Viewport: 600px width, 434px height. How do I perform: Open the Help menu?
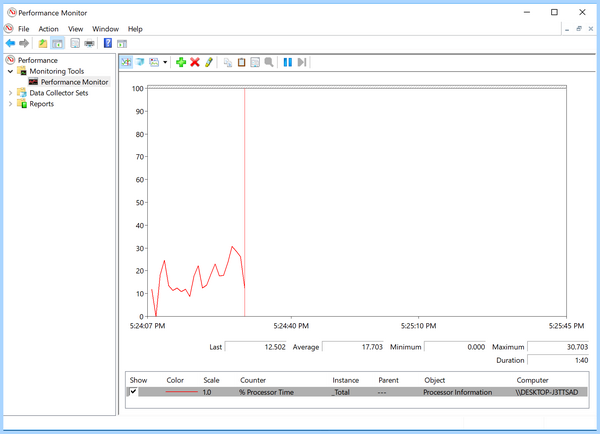[135, 29]
